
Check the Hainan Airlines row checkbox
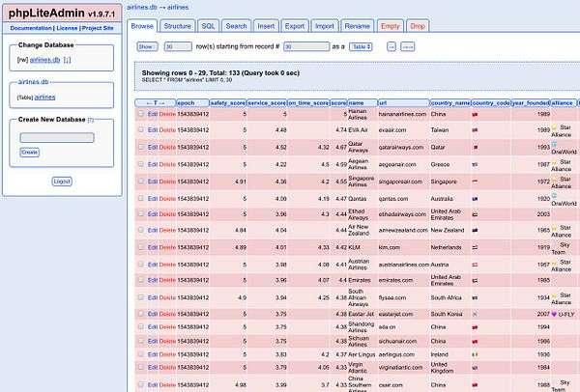(140, 114)
